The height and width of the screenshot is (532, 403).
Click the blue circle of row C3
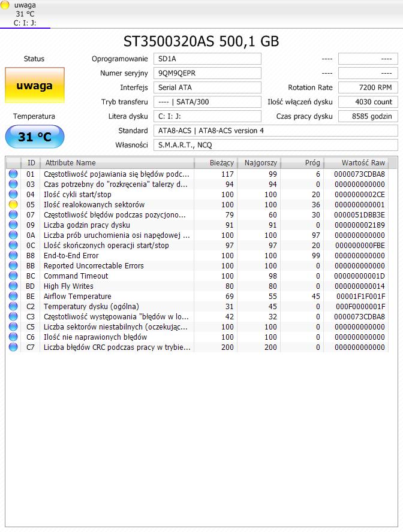pyautogui.click(x=13, y=316)
